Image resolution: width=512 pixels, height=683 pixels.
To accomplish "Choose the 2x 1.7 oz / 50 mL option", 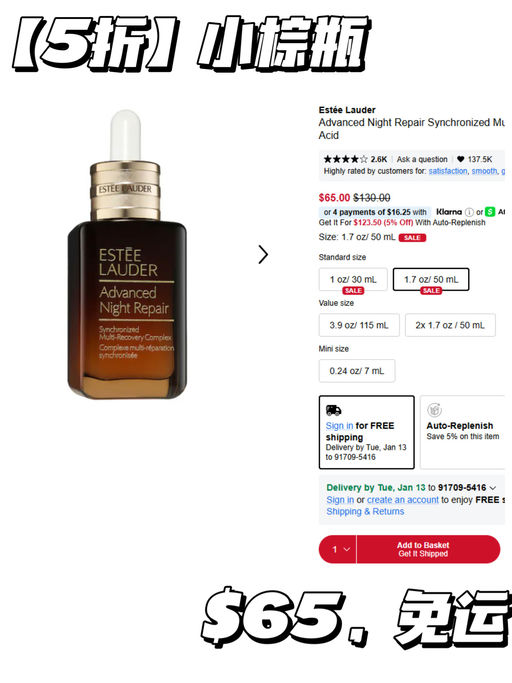I will (450, 325).
